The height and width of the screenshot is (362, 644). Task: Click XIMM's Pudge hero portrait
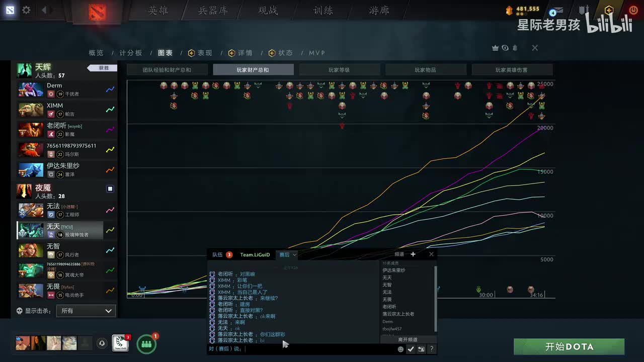click(31, 110)
